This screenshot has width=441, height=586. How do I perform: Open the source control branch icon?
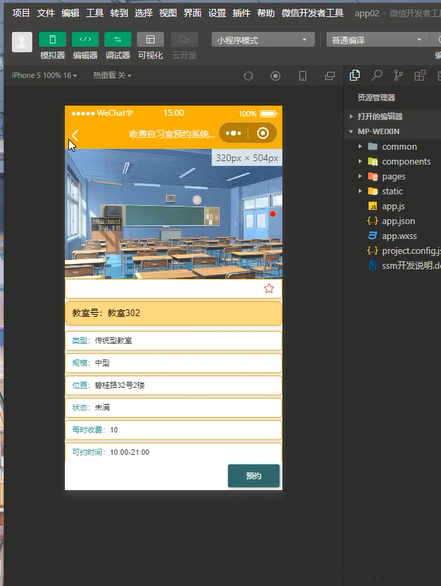[398, 75]
